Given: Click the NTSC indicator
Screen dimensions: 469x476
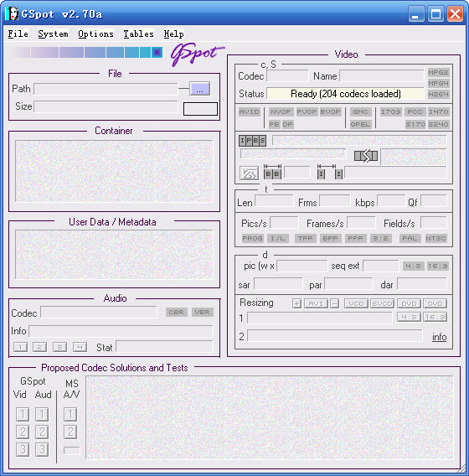Looking at the screenshot, I should 435,238.
